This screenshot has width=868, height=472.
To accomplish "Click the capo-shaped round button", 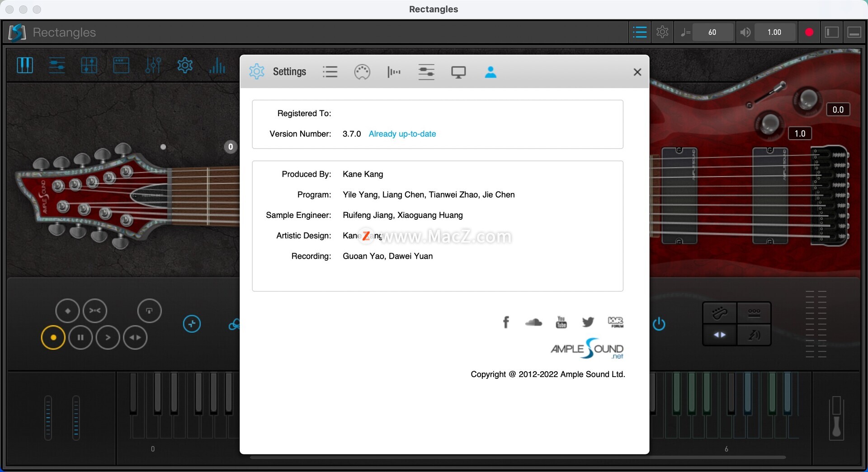I will point(149,311).
